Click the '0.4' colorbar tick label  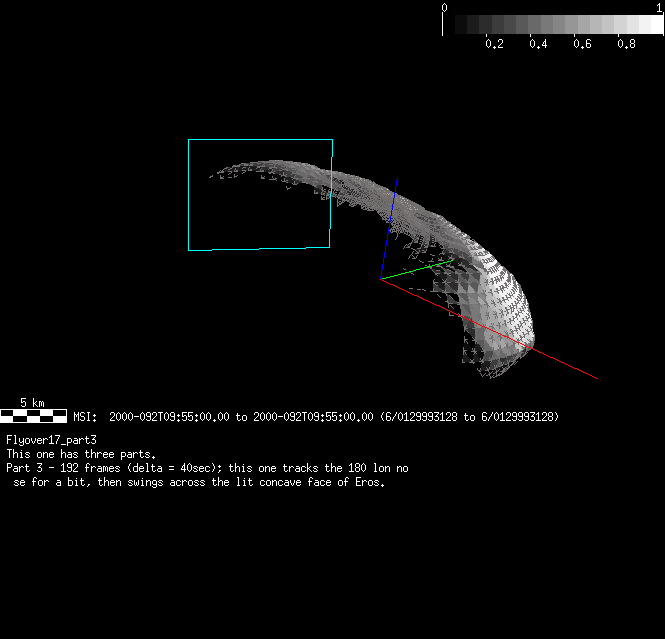538,44
